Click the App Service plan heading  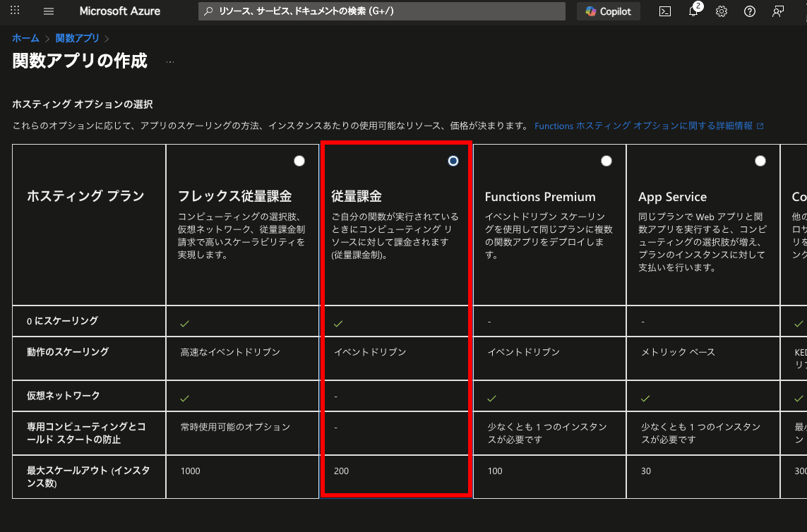click(x=672, y=197)
